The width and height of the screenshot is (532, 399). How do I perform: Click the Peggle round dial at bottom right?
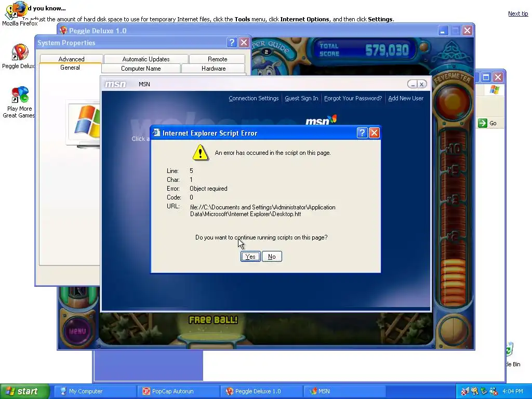[453, 331]
